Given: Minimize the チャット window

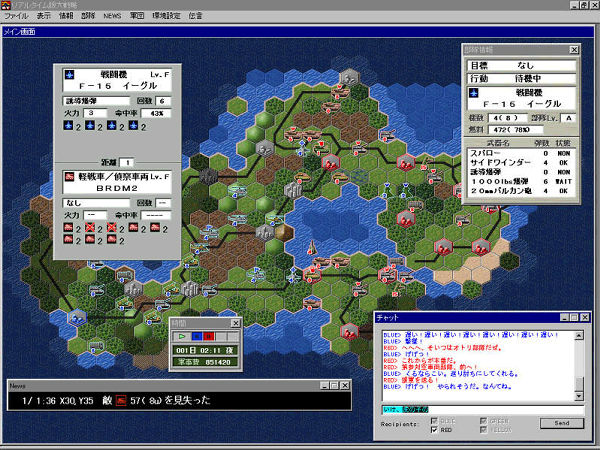Looking at the screenshot, I should point(564,317).
